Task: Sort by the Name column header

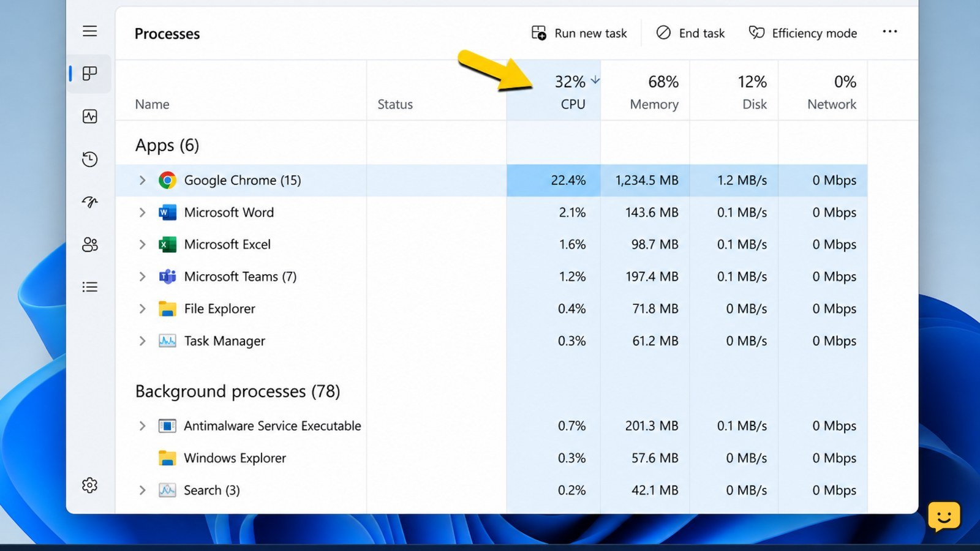Action: (241, 91)
